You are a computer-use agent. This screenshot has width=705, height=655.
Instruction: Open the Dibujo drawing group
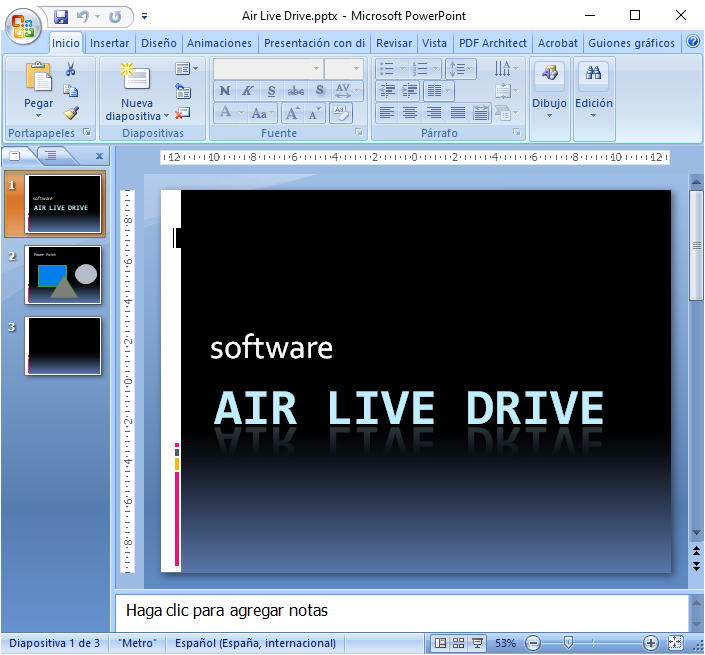(549, 98)
